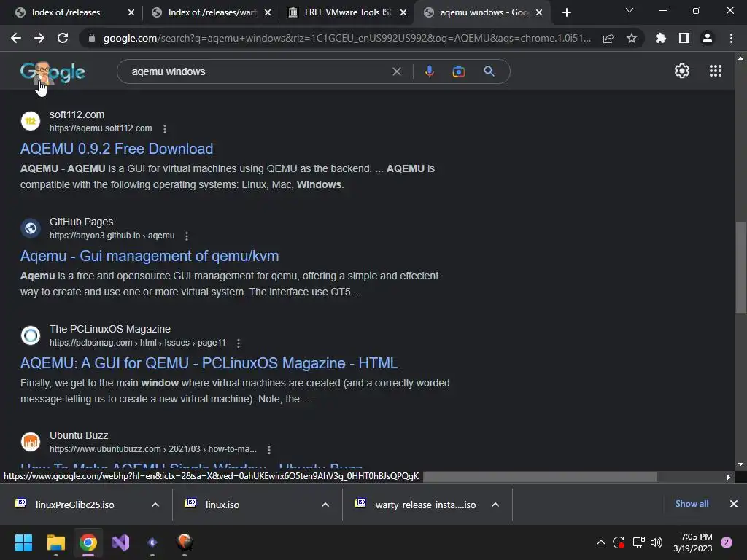The width and height of the screenshot is (747, 560).
Task: Open the linuxPreGlibc25.iso downloaded file
Action: [75, 505]
